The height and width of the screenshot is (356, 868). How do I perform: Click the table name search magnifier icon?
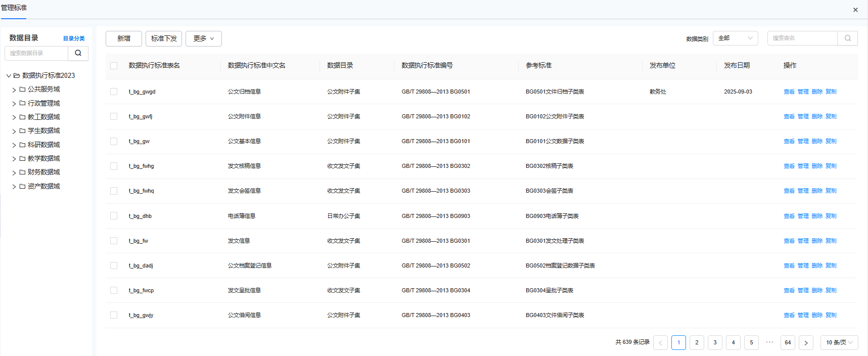tap(847, 38)
